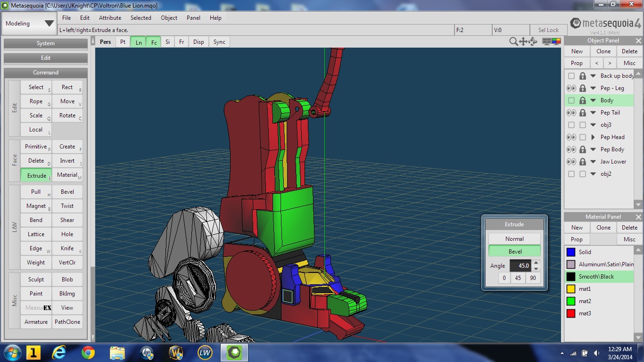Open the Help menu
Screen dimensions: 644x362
click(x=215, y=18)
